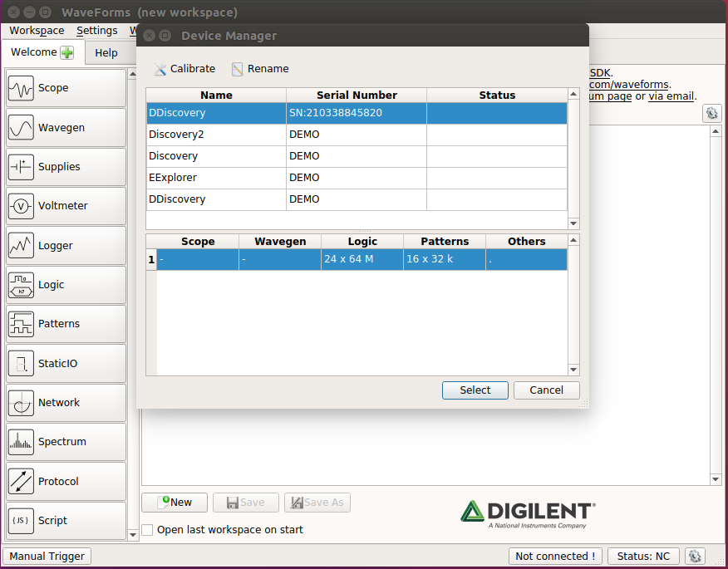Screen dimensions: 728x569
Task: Open the Patterns generator from the sidebar
Action: [66, 323]
